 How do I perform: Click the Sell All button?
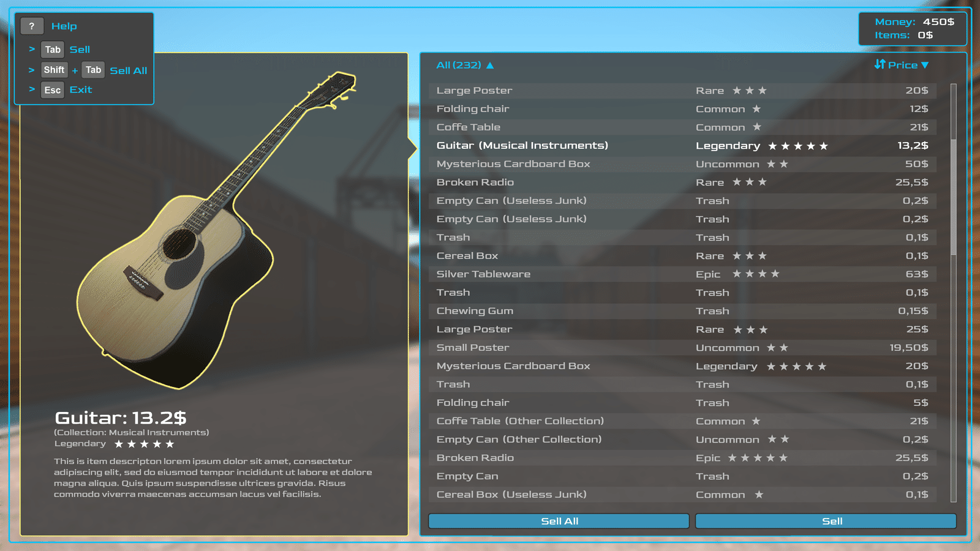coord(559,521)
